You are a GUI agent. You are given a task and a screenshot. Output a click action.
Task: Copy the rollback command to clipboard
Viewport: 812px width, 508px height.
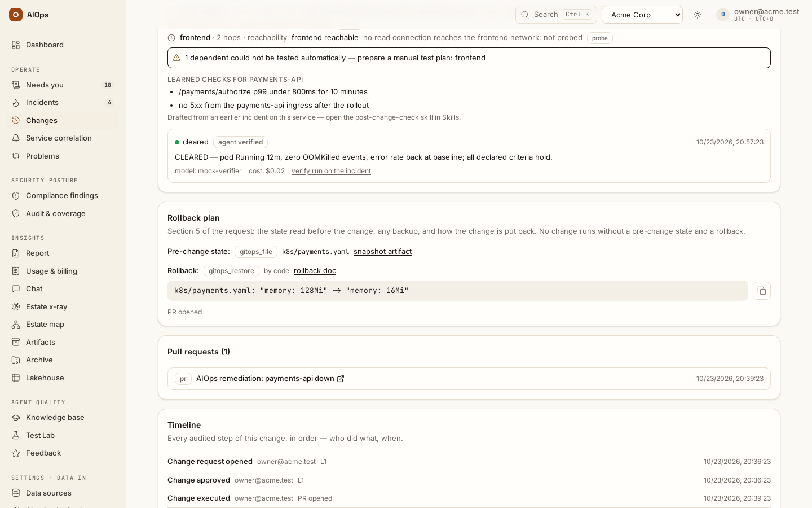762,291
